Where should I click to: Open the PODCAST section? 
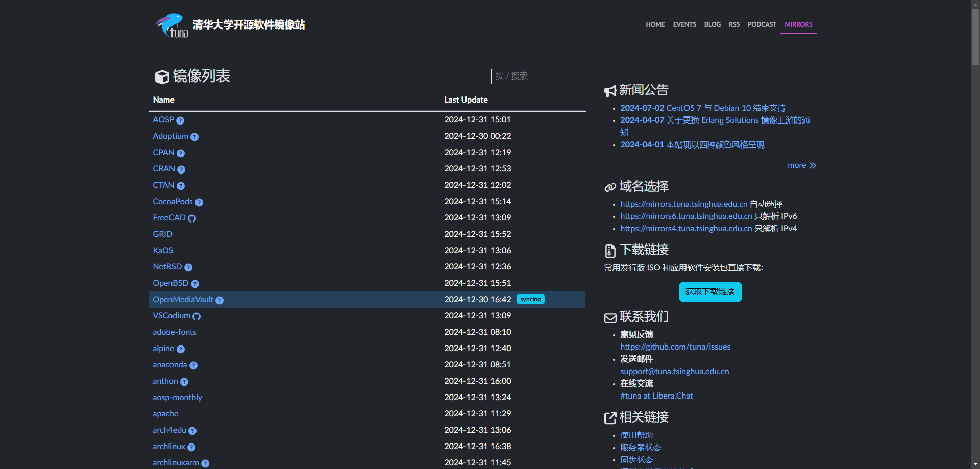pyautogui.click(x=762, y=24)
